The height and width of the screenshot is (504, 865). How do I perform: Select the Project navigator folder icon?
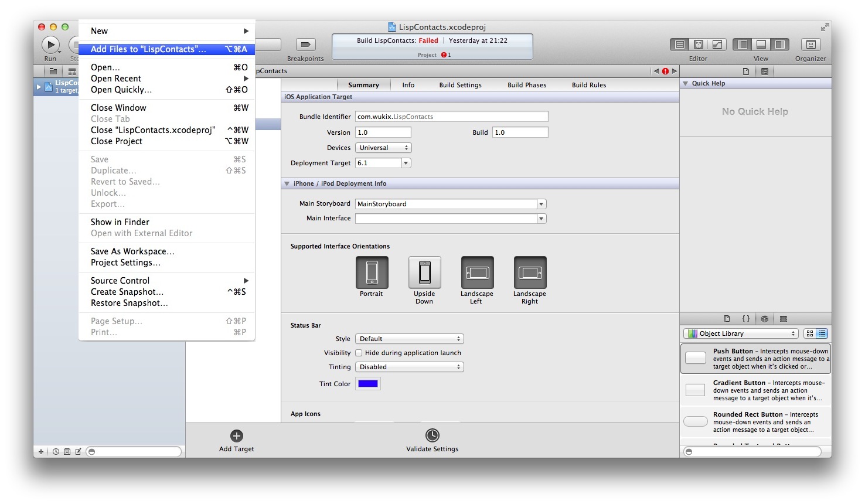(x=53, y=71)
